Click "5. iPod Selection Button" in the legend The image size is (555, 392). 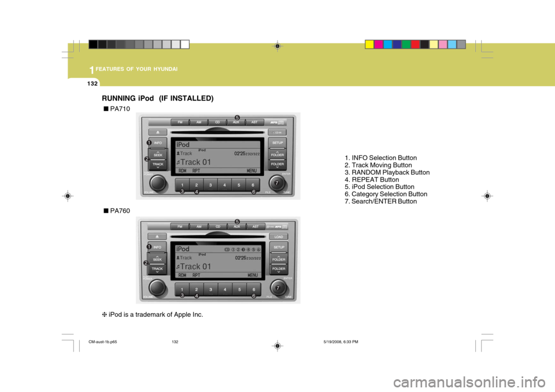(x=379, y=187)
